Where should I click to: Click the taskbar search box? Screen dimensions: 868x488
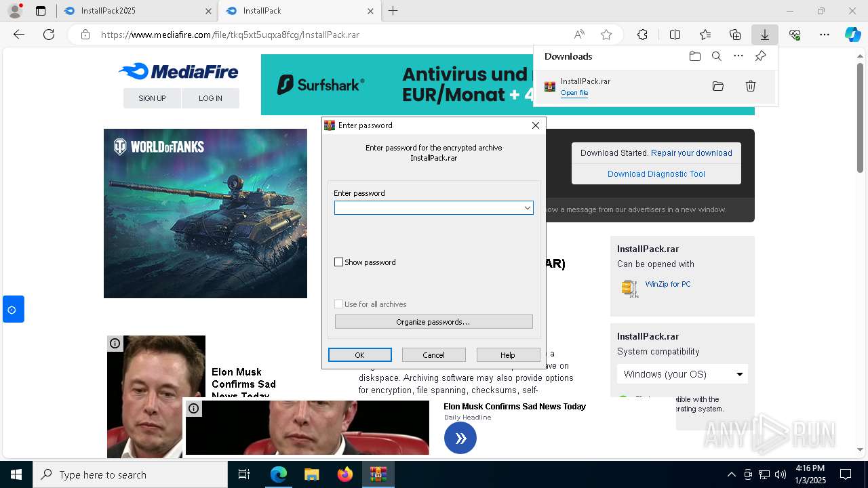[130, 474]
